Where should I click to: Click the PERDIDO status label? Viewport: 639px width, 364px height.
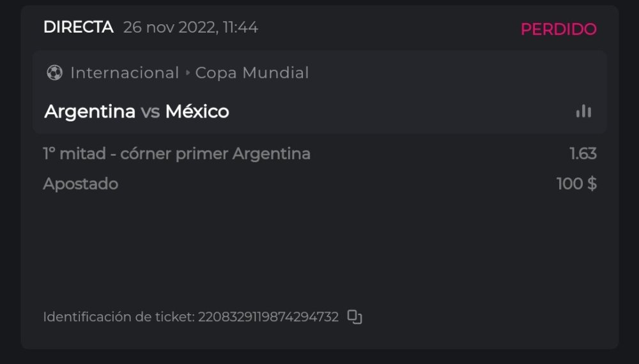pos(558,29)
